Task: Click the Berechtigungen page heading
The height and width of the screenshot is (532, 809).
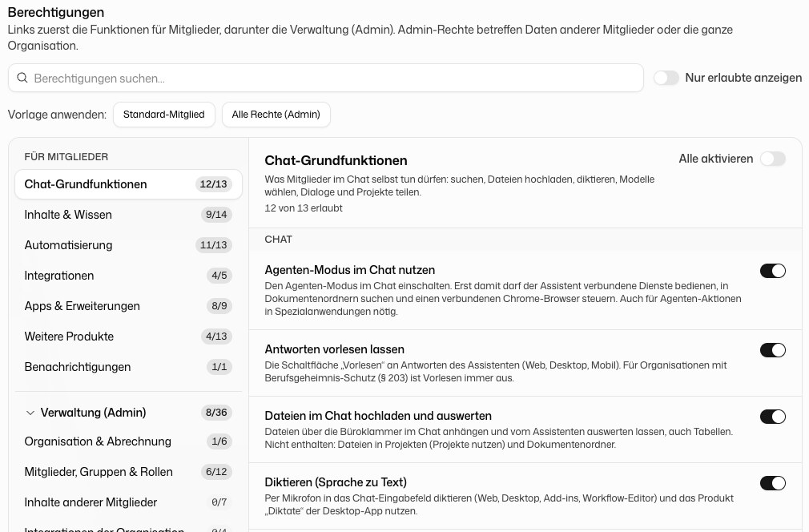Action: 56,12
